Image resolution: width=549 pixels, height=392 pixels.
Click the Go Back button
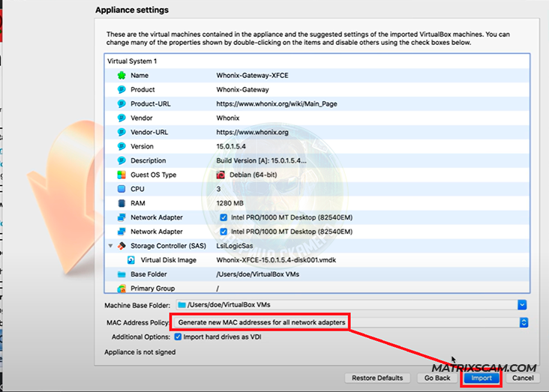point(437,378)
